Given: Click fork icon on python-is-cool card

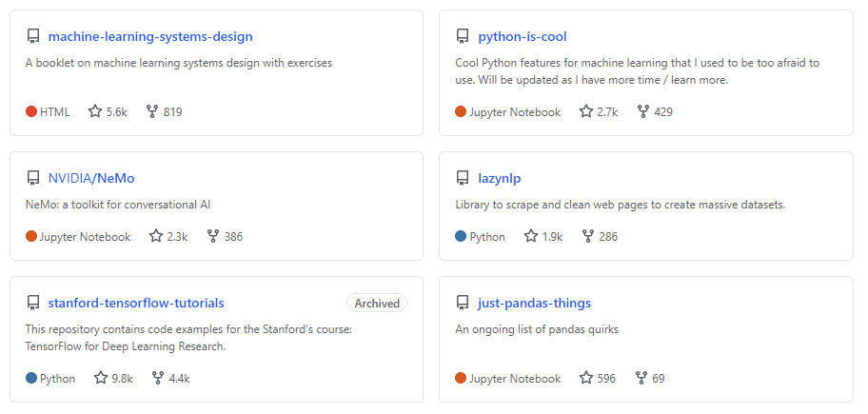Looking at the screenshot, I should [x=642, y=111].
